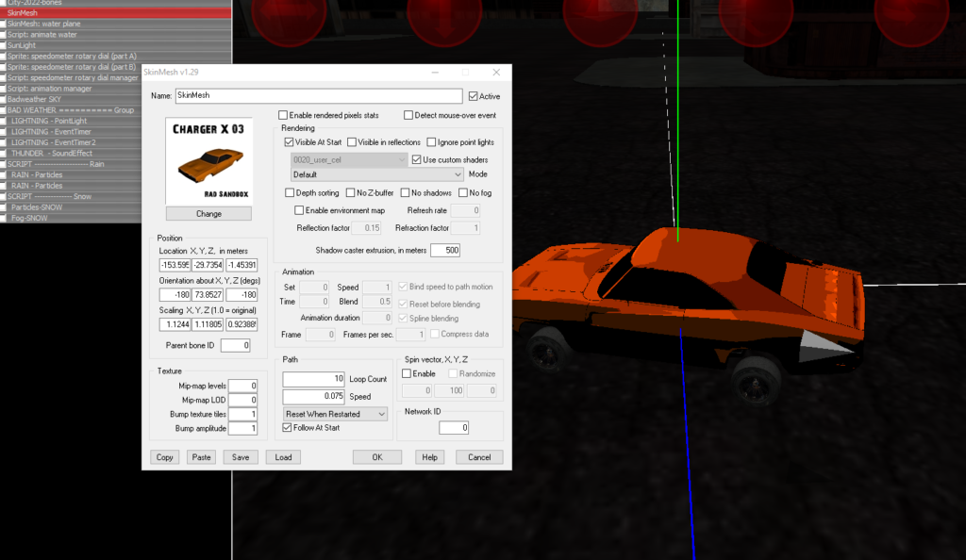Toggle checkbox next to Badweather SKY

[4, 99]
